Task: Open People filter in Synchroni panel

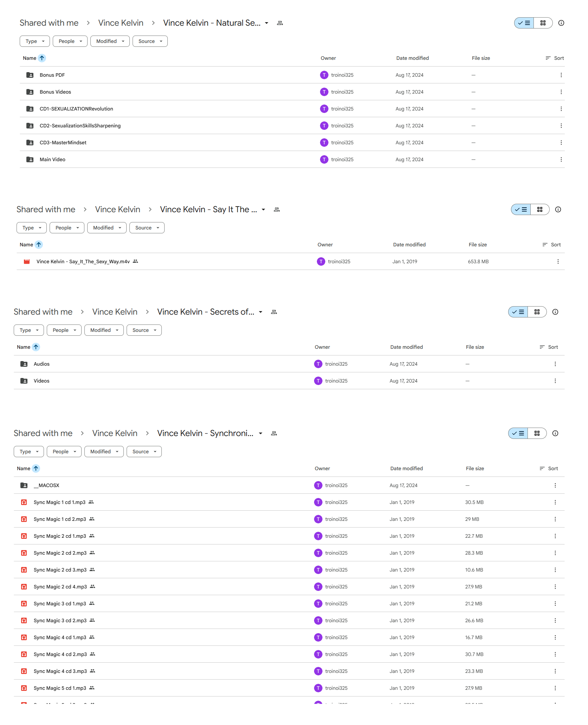Action: 64,452
